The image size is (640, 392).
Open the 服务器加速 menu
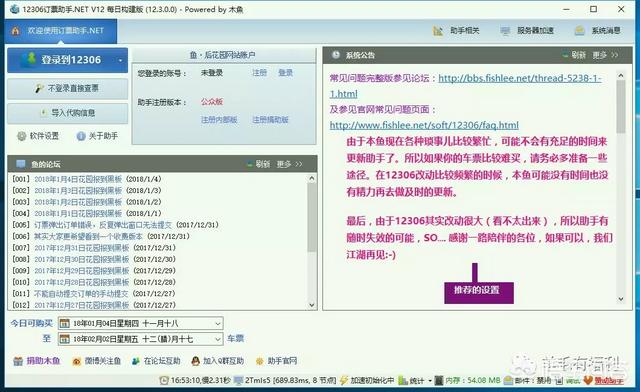point(527,31)
